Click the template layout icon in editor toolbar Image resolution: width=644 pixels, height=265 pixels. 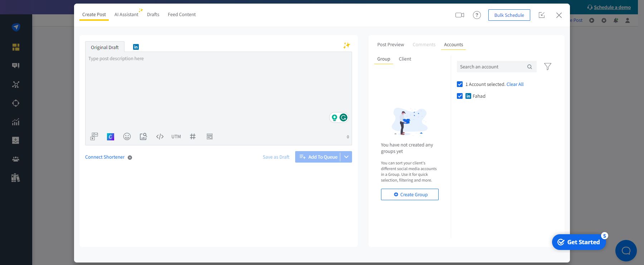(x=210, y=136)
